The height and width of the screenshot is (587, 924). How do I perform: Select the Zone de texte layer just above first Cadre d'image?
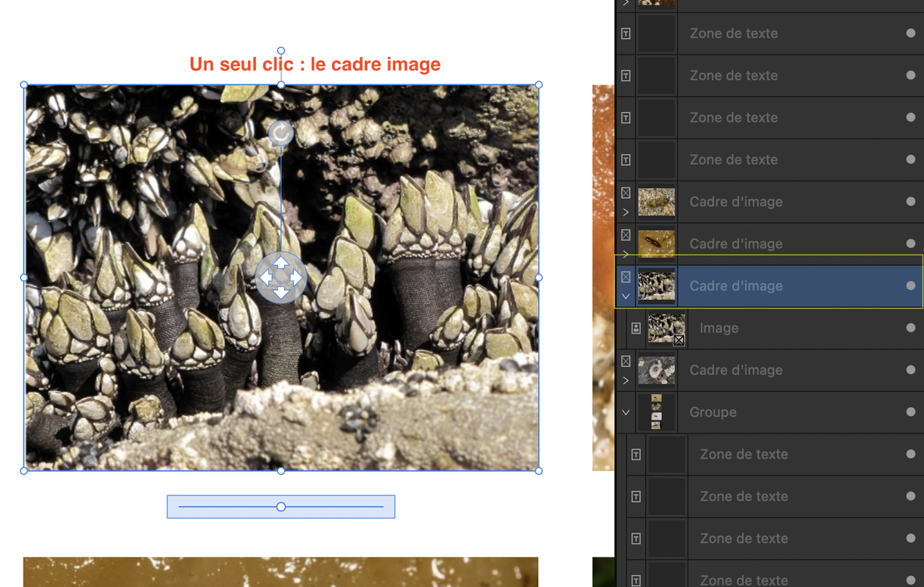click(x=769, y=159)
